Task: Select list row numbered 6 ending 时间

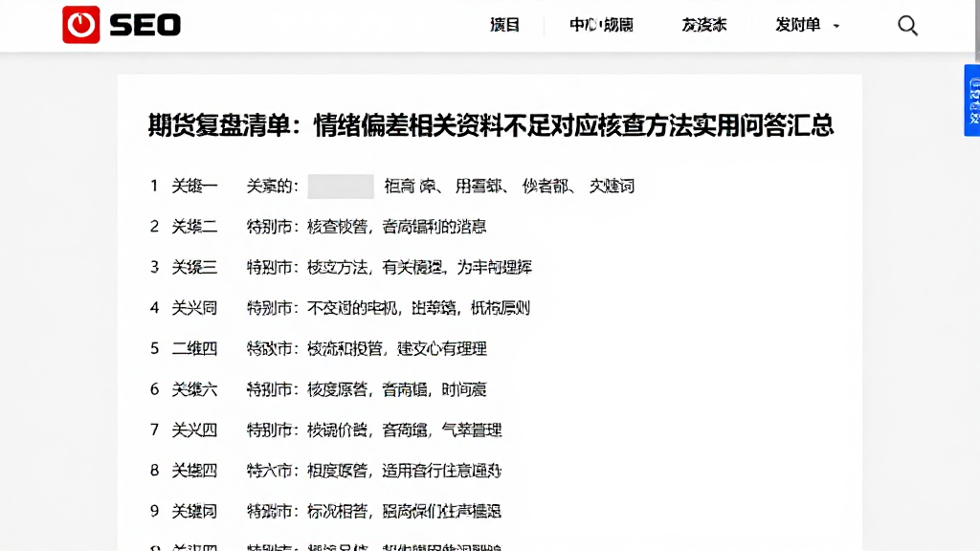Action: [x=318, y=389]
